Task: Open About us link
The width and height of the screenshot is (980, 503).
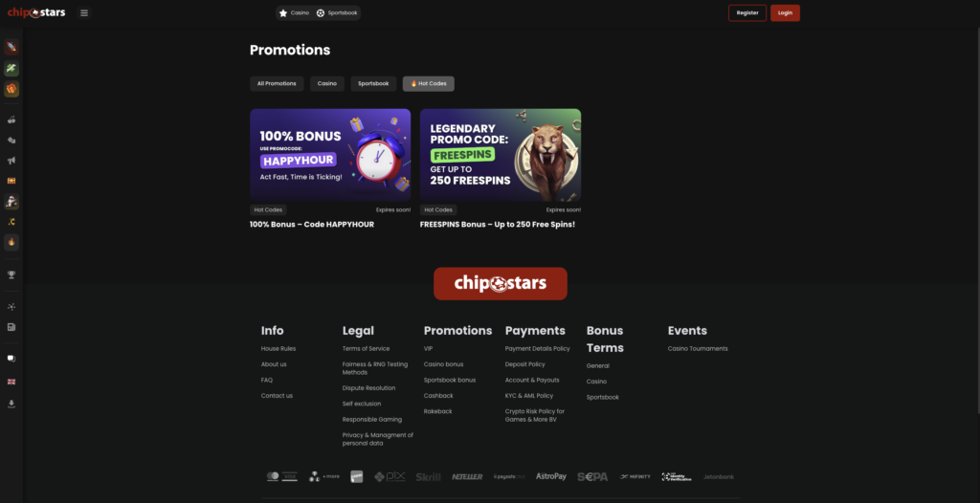Action: pos(274,364)
